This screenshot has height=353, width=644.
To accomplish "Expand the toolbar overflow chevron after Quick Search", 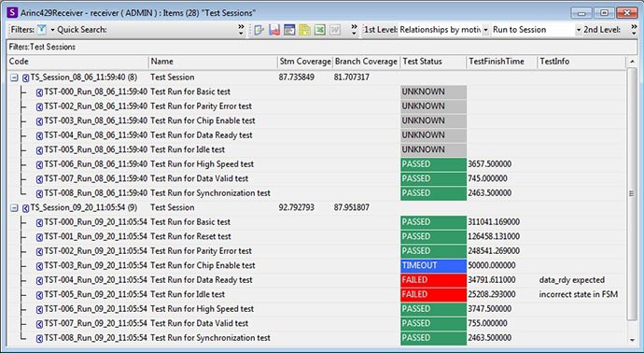I will pos(241,30).
